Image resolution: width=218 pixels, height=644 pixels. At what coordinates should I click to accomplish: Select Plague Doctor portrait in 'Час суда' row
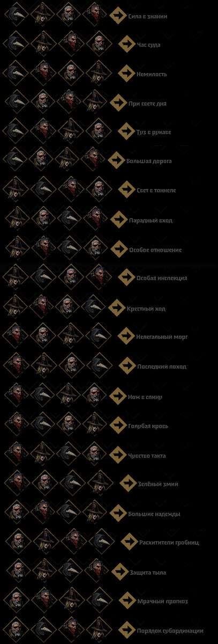(16, 45)
